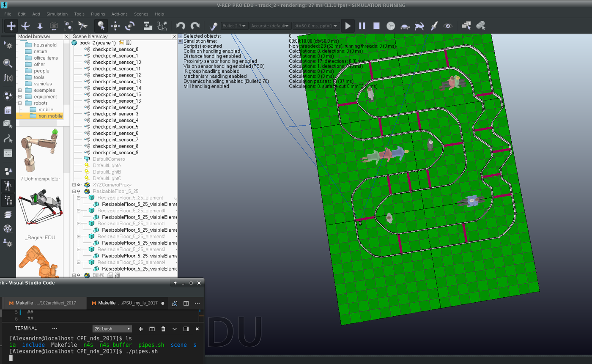
Task: Click the object selection pointer tool
Action: 101,26
